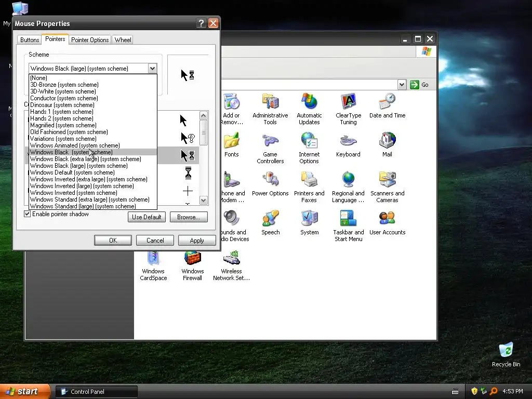Open the Fonts folder icon

(x=231, y=144)
